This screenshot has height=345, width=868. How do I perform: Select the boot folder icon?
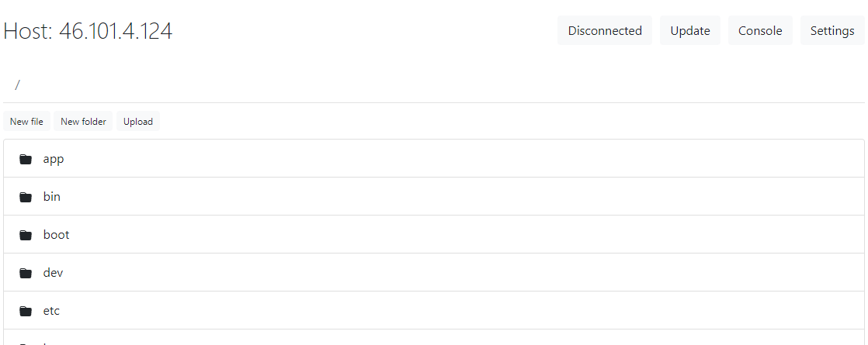(26, 235)
